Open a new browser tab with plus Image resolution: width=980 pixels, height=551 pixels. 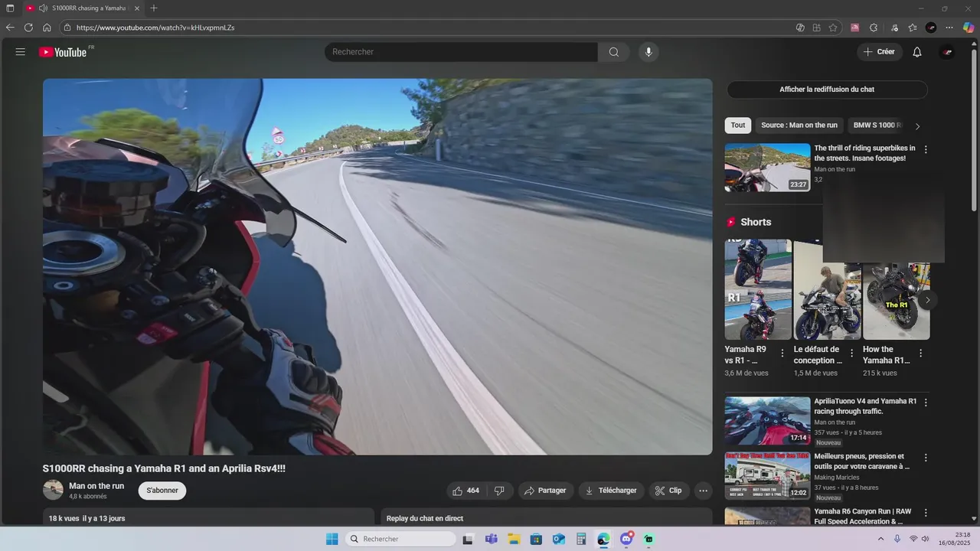tap(154, 8)
